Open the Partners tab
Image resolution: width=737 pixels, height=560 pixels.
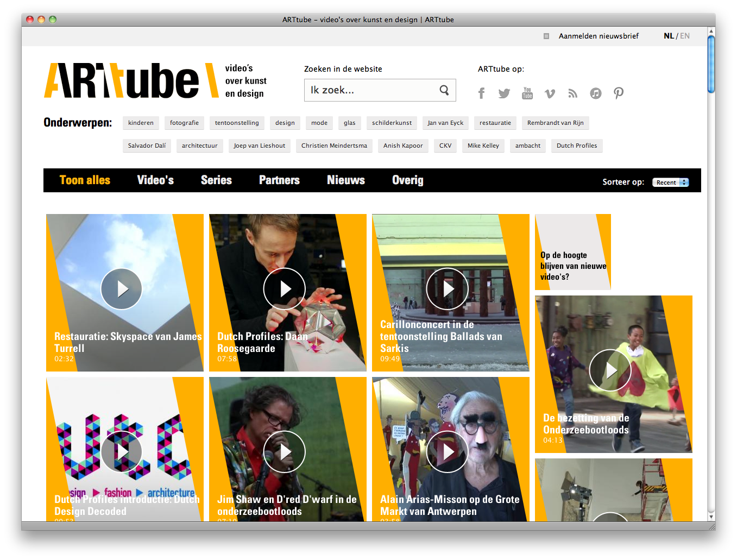[279, 180]
